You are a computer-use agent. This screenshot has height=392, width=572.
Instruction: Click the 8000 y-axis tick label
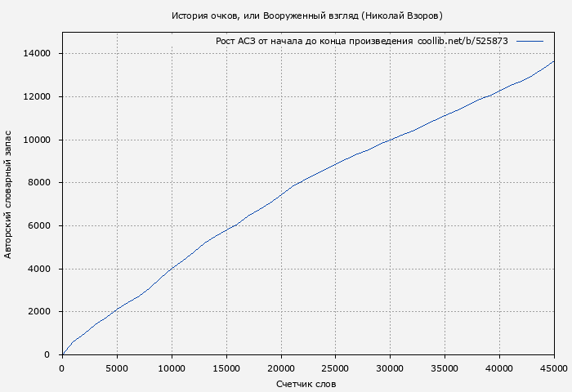[40, 183]
